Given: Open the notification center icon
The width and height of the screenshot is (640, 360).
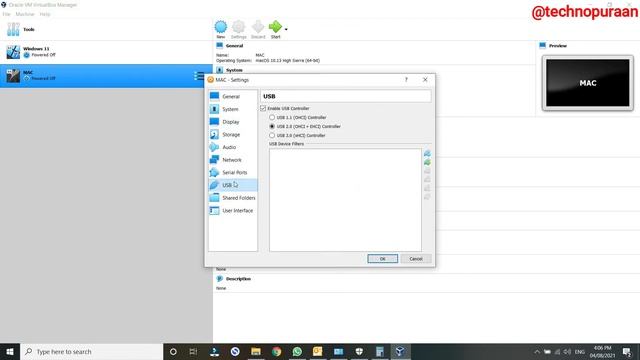Looking at the screenshot, I should coord(627,352).
